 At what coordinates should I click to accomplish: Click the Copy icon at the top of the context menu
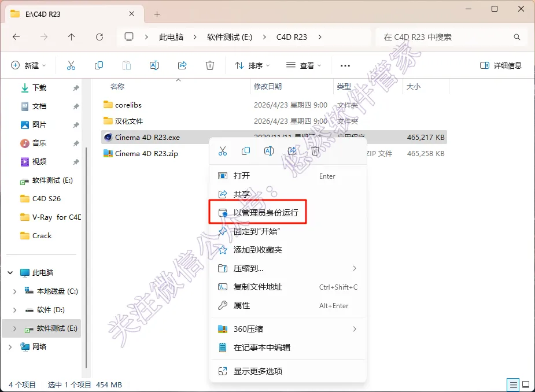click(x=246, y=151)
